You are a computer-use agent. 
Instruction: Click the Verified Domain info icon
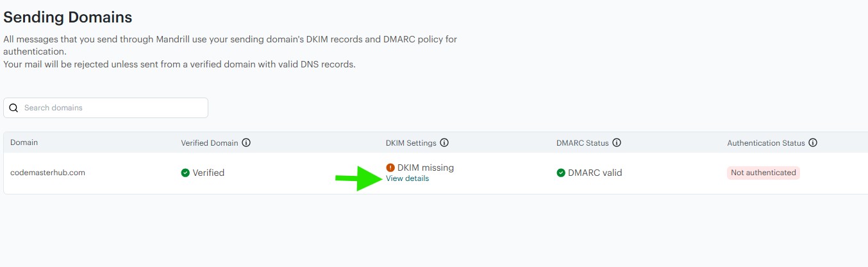coord(246,142)
